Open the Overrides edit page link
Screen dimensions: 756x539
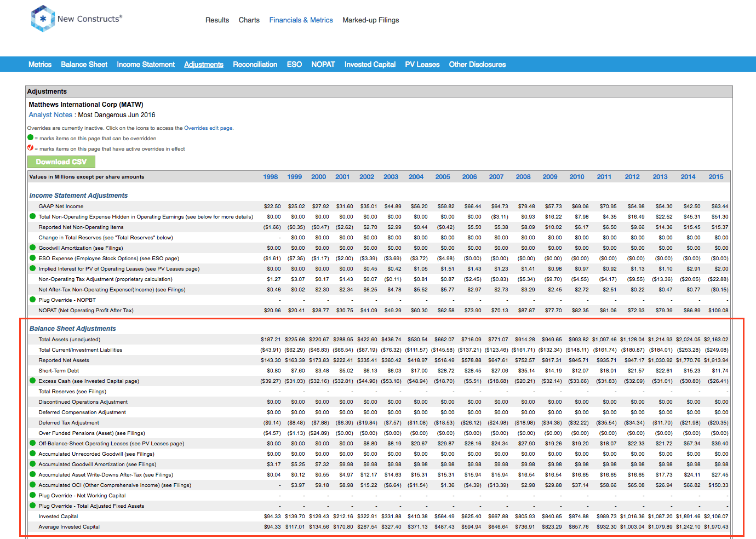click(208, 128)
